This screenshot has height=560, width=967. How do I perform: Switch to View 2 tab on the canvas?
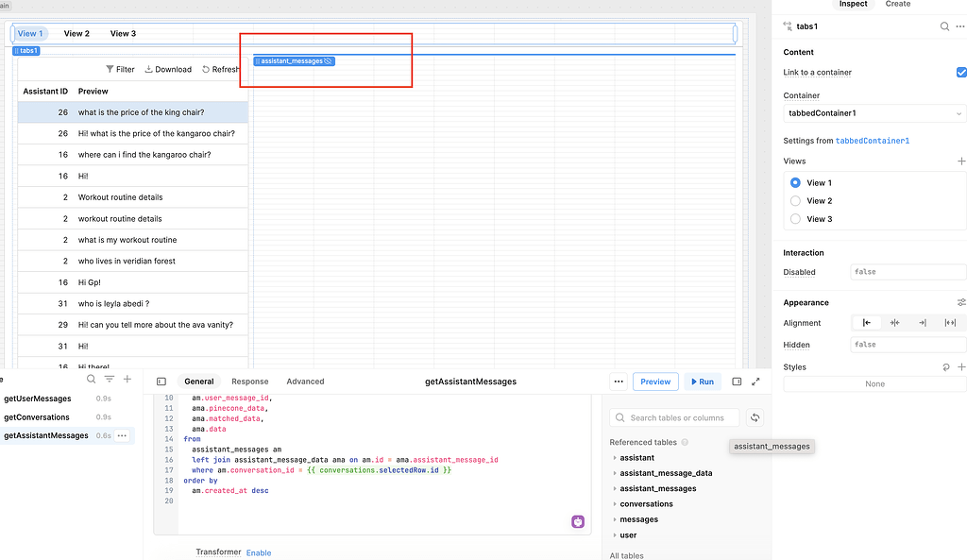tap(76, 33)
